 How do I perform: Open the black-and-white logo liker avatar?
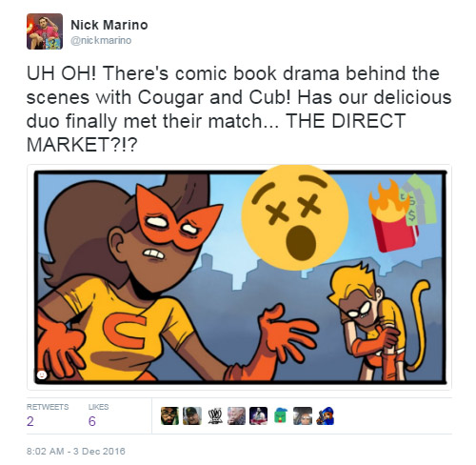tap(214, 415)
